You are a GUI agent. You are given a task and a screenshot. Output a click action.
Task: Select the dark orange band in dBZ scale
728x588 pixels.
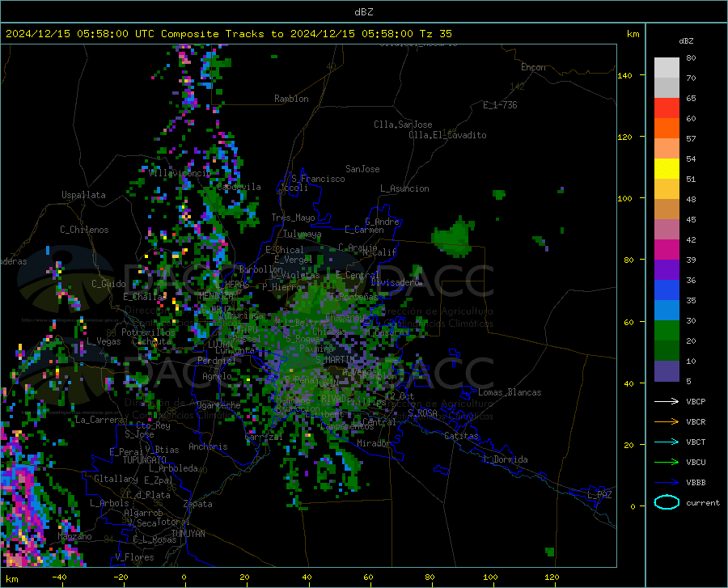667,129
